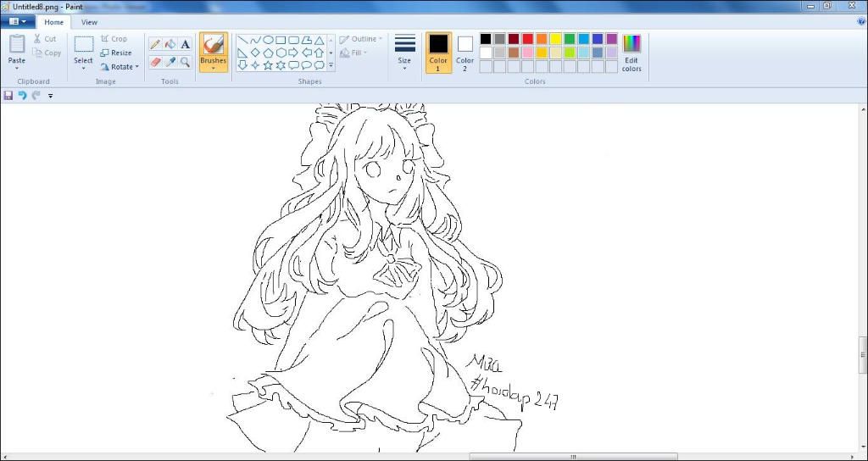Choose the Rectangle shape

click(281, 41)
